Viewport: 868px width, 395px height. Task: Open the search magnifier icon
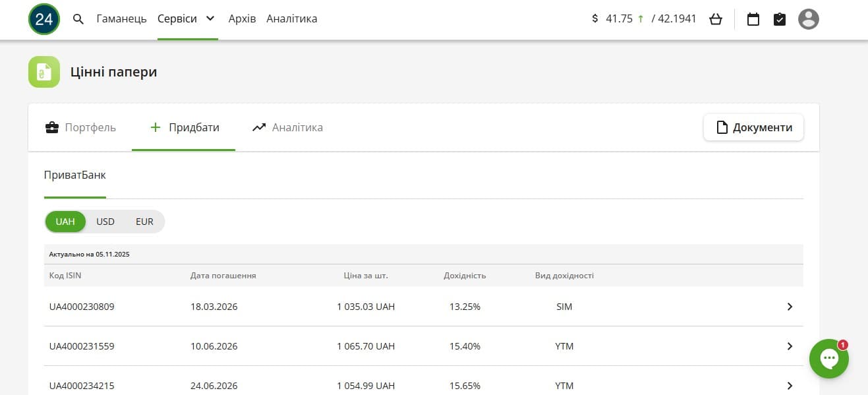tap(78, 19)
